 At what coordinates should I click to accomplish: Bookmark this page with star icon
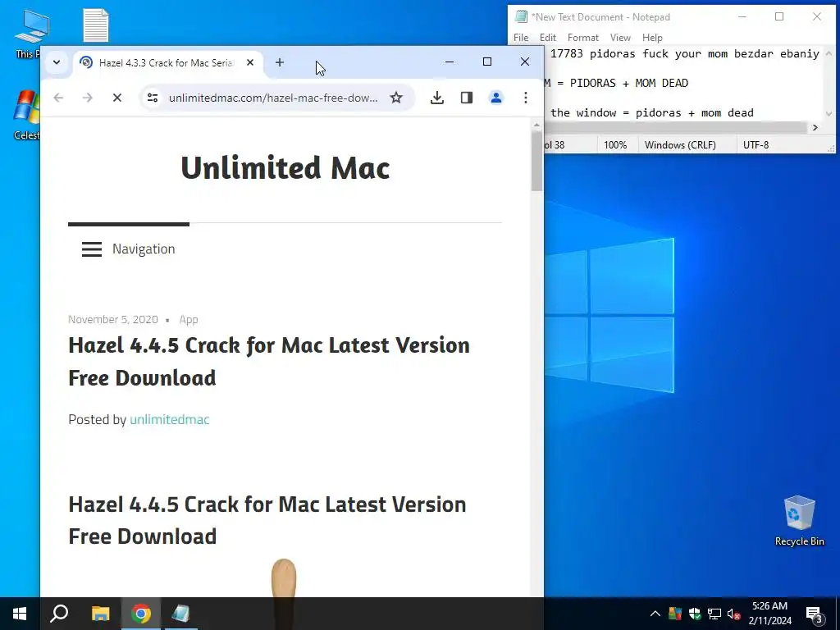pos(396,98)
